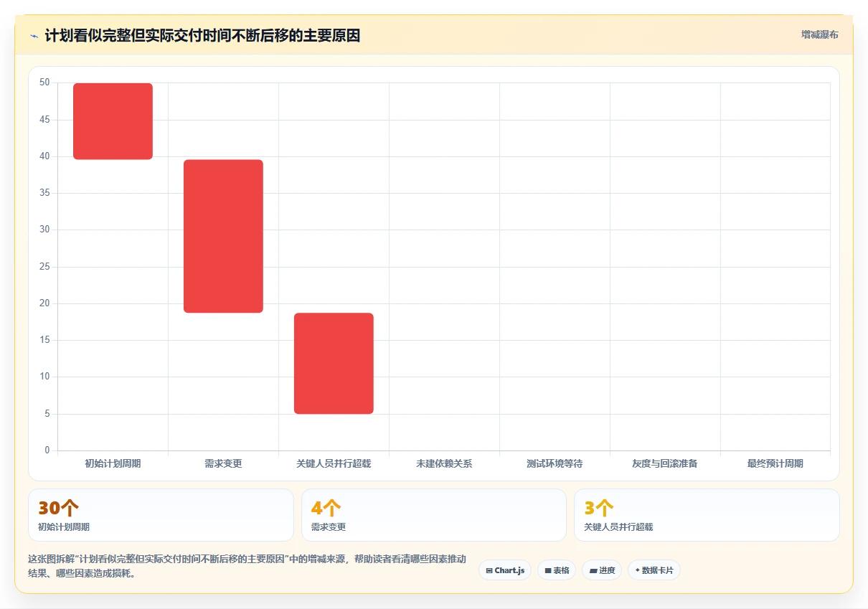This screenshot has width=868, height=609.
Task: Click the red 需求变更 bar
Action: click(x=223, y=236)
